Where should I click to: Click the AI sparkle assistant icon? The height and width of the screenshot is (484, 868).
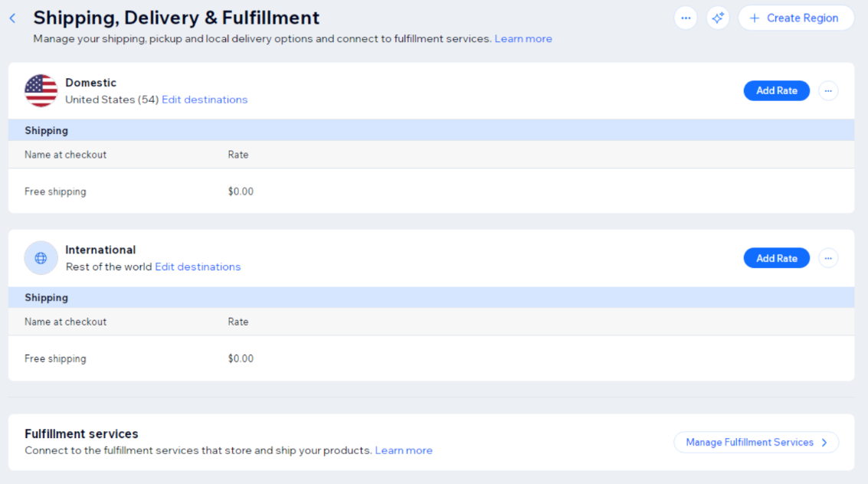tap(718, 18)
